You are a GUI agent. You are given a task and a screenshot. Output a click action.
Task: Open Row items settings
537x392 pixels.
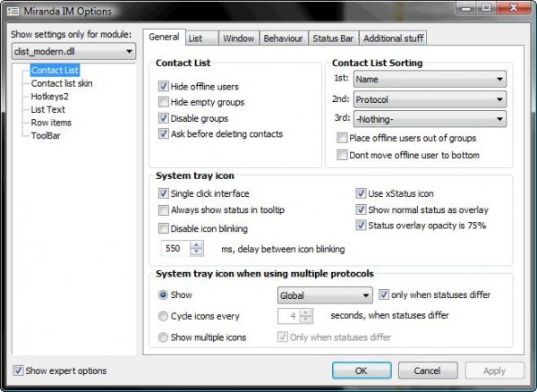coord(51,123)
